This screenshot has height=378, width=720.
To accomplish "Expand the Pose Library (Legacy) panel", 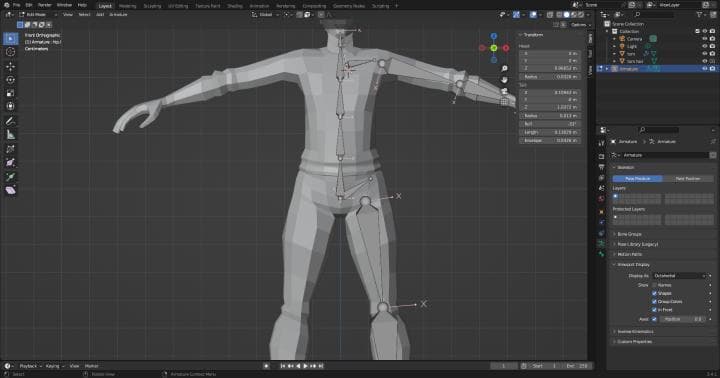I will pyautogui.click(x=637, y=244).
